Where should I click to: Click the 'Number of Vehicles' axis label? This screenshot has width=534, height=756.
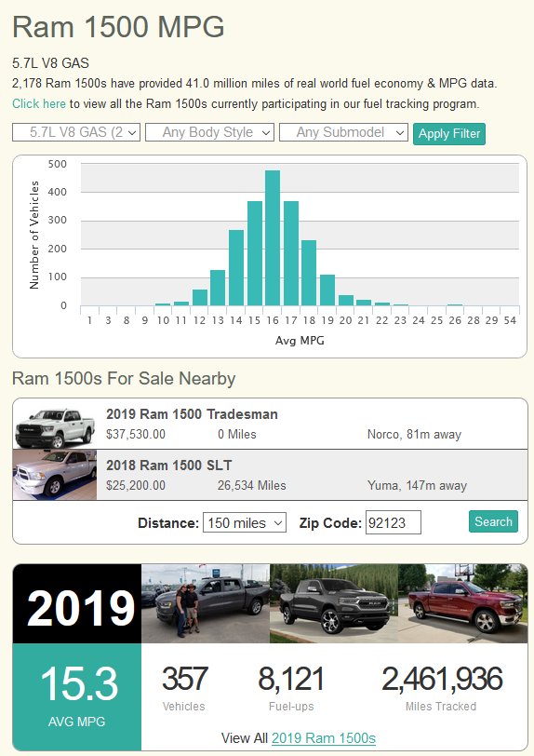[x=34, y=235]
